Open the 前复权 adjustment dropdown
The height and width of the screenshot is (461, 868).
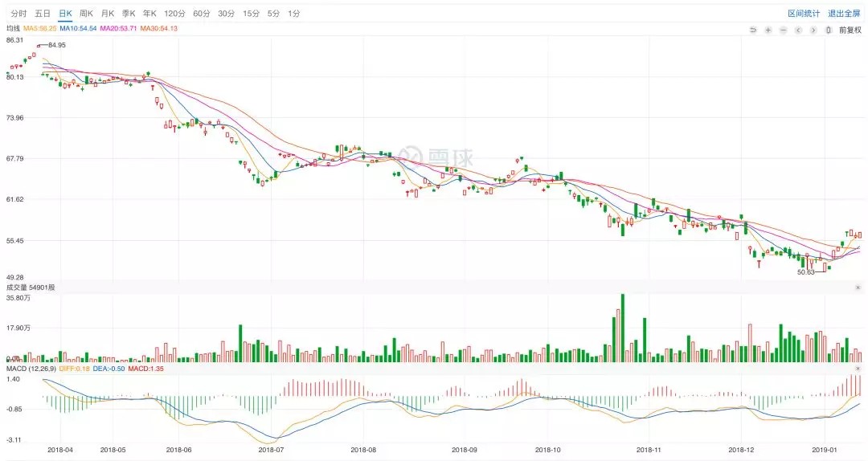point(850,30)
